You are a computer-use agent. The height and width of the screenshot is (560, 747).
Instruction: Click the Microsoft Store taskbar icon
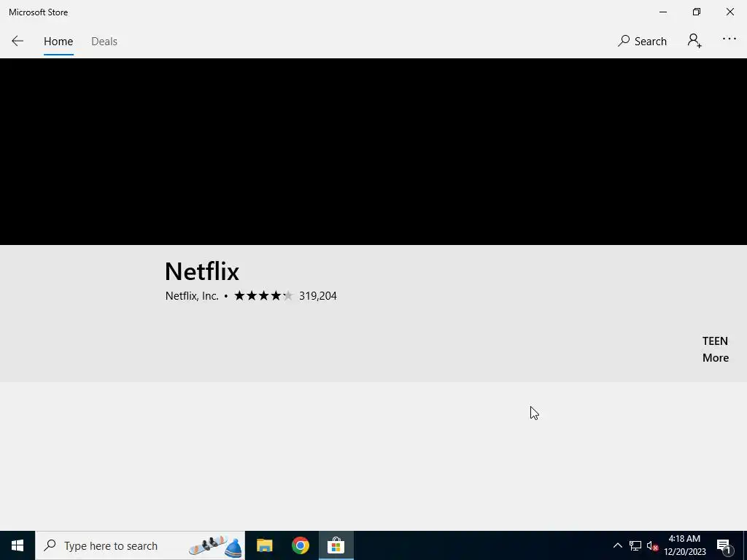[336, 545]
